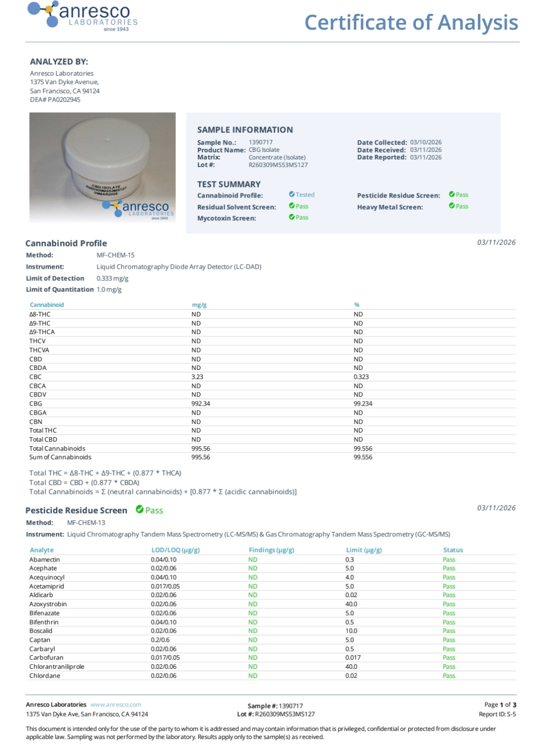Select the CBG mg/g value 992.34
541x756 pixels.
tap(201, 404)
